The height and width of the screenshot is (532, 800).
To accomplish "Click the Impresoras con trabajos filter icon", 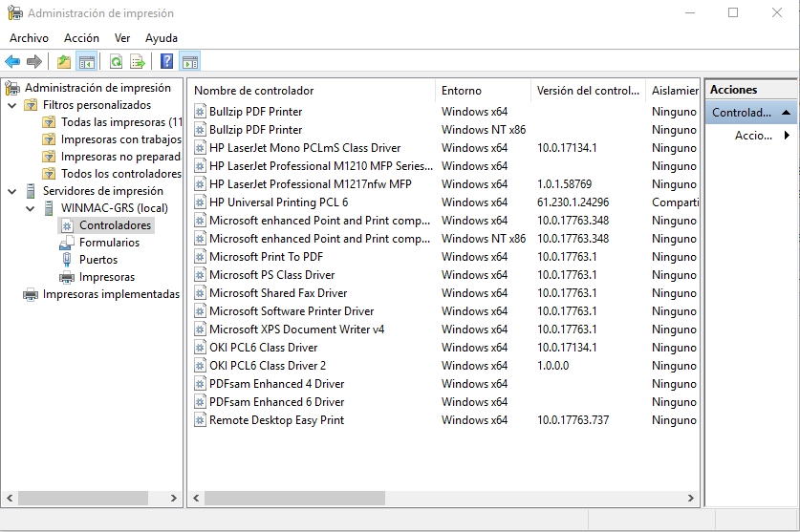I will click(x=49, y=139).
